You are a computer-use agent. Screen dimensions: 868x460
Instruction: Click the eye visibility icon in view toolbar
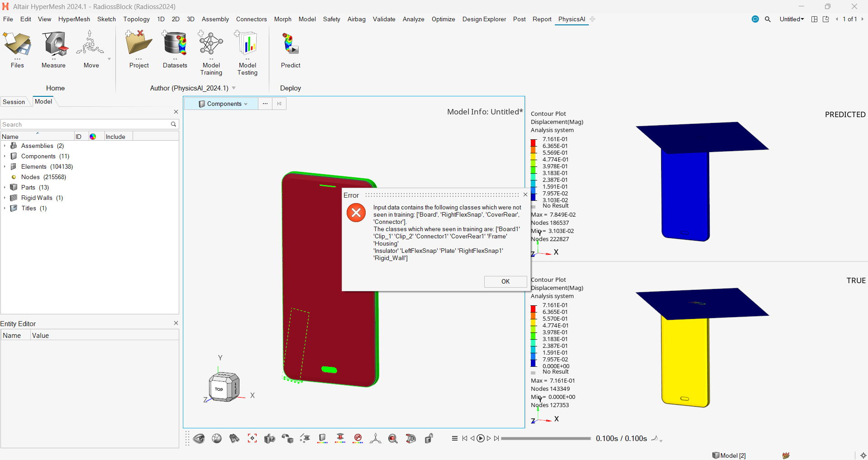tap(199, 438)
